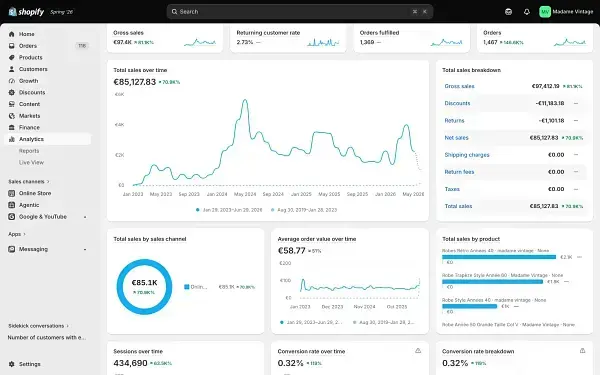Open the Home icon in sidebar
This screenshot has height=375, width=600.
[x=11, y=34]
